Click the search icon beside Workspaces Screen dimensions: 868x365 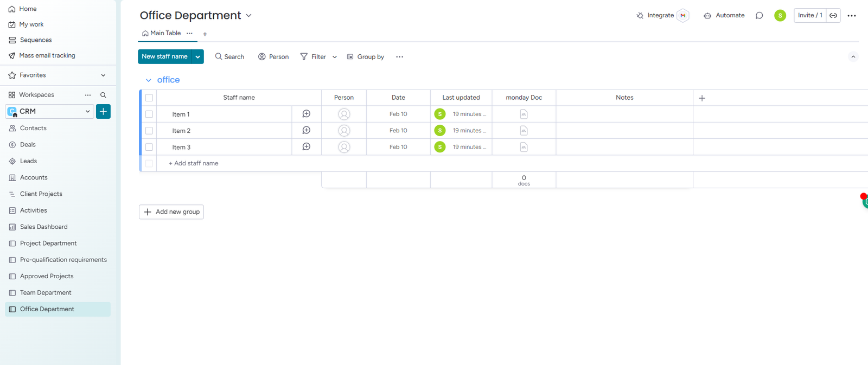pos(103,95)
